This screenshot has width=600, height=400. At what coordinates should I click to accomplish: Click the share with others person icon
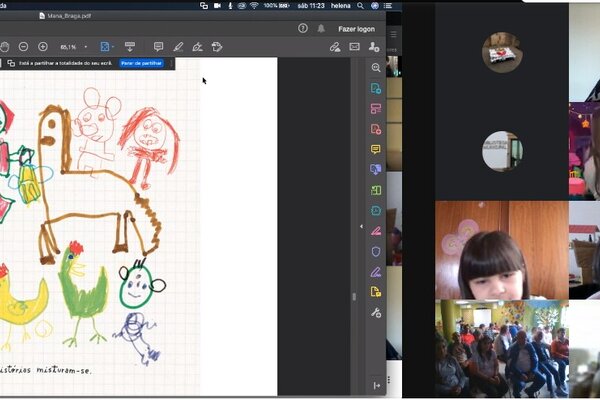click(x=374, y=47)
